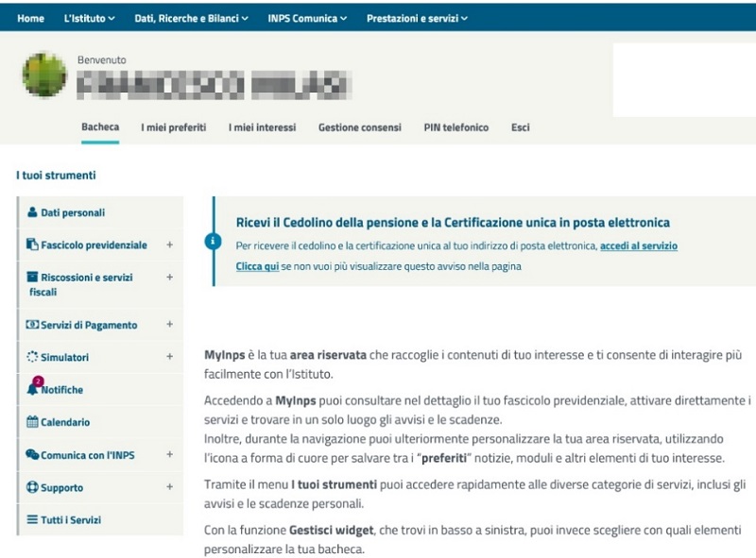Click the Dati personali person icon
Screen dimensions: 756x558
(x=32, y=212)
